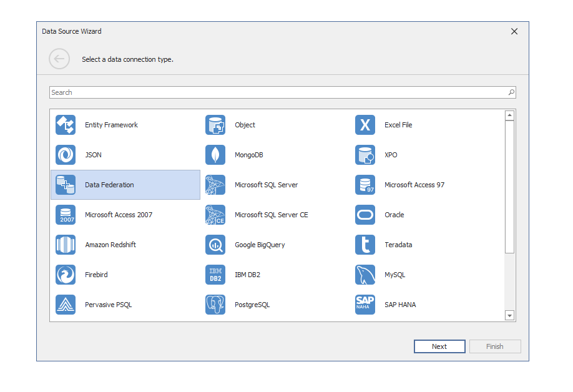Select the 'JSON' label
Viewport: 573px width, 392px height.
pos(93,155)
